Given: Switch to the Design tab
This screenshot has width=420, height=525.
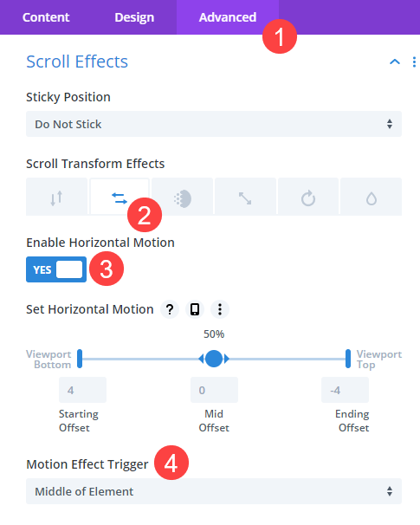Looking at the screenshot, I should tap(134, 17).
